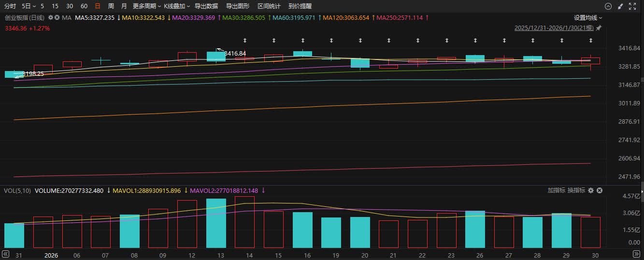Open VOL indicator settings gear
The width and height of the screenshot is (644, 260).
coord(590,190)
